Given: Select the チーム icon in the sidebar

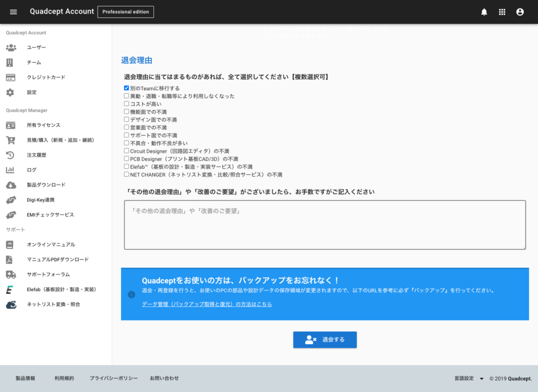Looking at the screenshot, I should coord(12,62).
